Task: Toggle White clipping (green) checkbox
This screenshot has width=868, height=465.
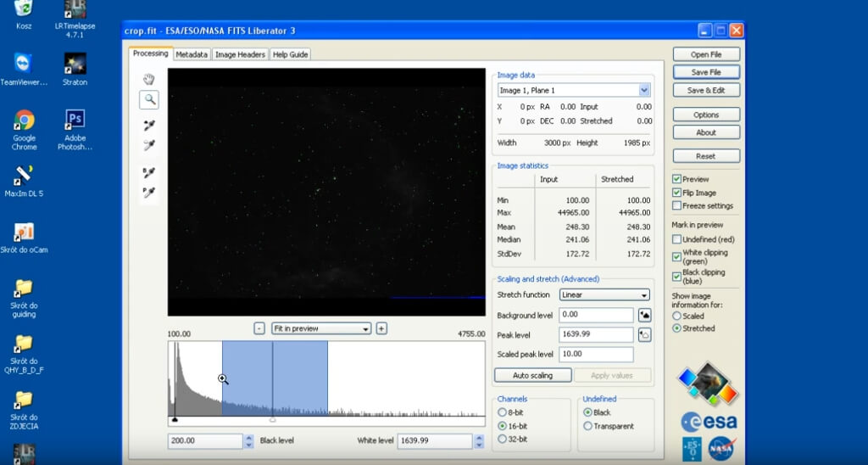Action: coord(676,256)
